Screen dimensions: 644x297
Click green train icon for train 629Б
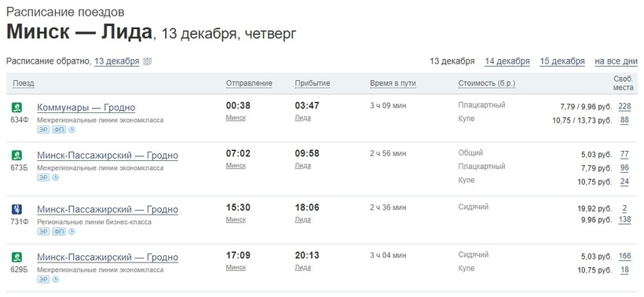16,257
